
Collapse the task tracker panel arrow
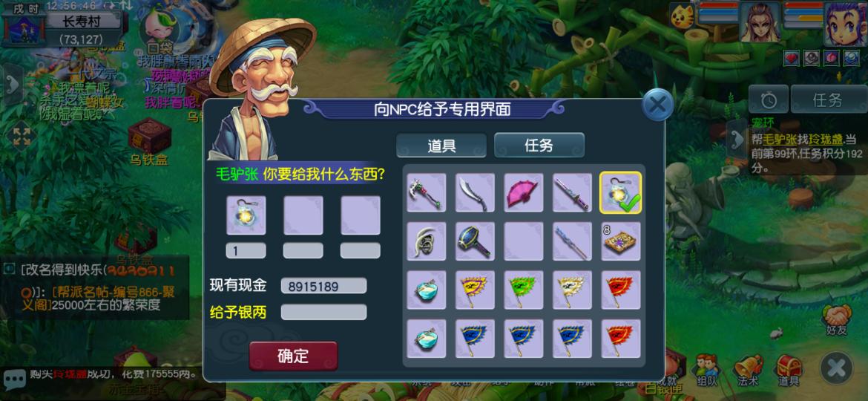click(x=737, y=138)
